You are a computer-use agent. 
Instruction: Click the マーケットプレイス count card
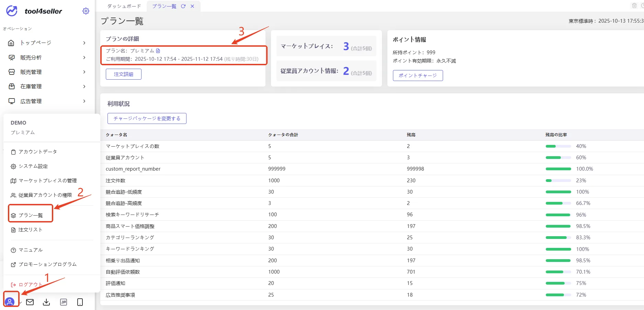(326, 46)
